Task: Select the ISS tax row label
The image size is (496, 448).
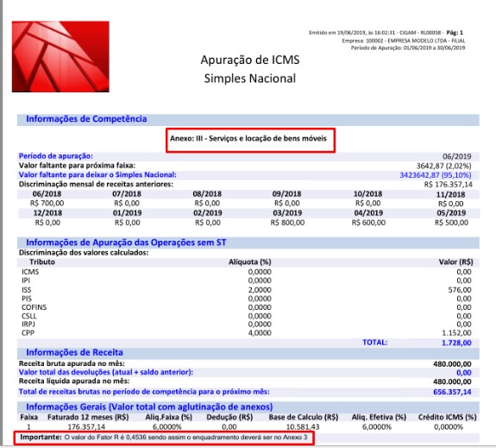Action: click(x=27, y=290)
